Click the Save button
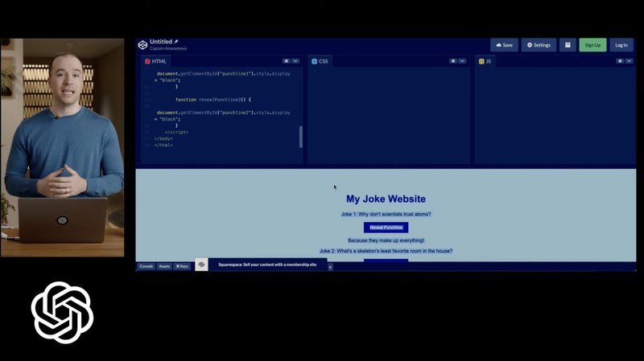Viewport: 644px width, 361px height. coord(505,45)
